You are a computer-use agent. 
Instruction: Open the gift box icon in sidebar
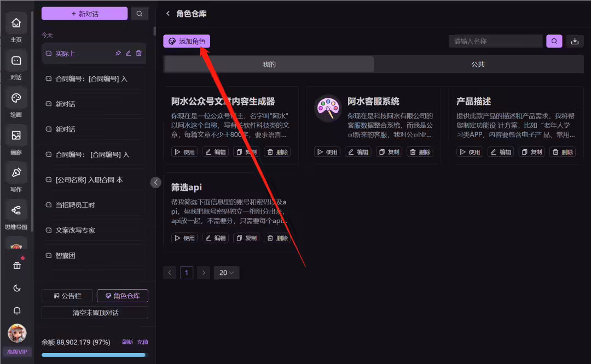tap(17, 266)
